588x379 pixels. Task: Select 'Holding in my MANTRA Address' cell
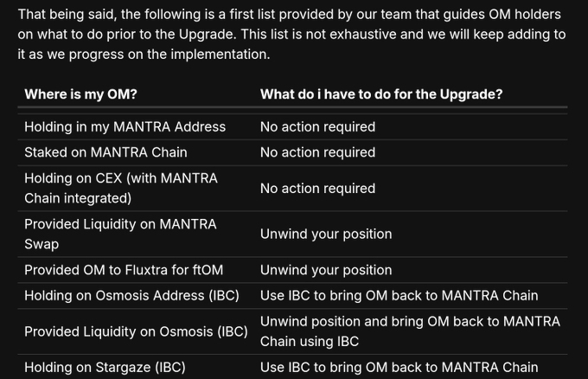[125, 127]
